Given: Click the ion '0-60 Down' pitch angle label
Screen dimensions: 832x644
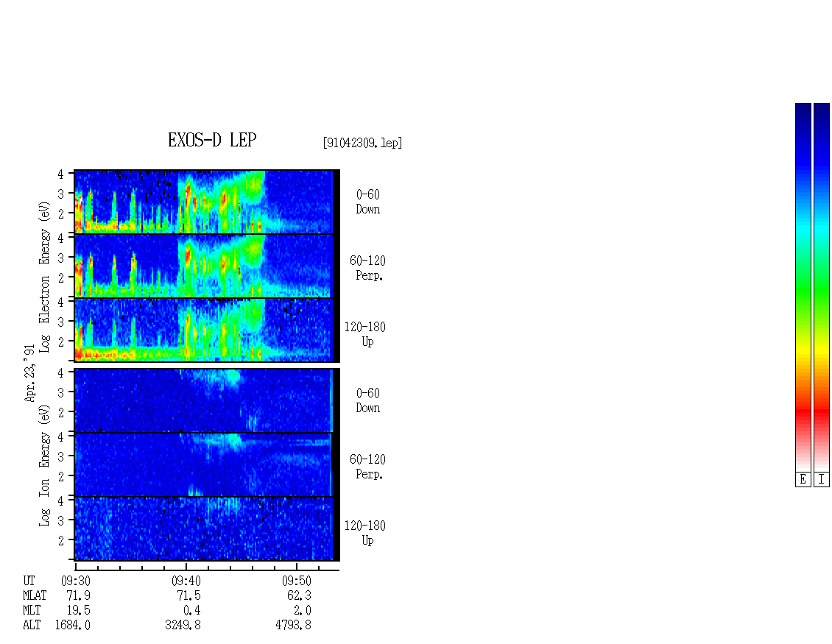Looking at the screenshot, I should pyautogui.click(x=367, y=400).
